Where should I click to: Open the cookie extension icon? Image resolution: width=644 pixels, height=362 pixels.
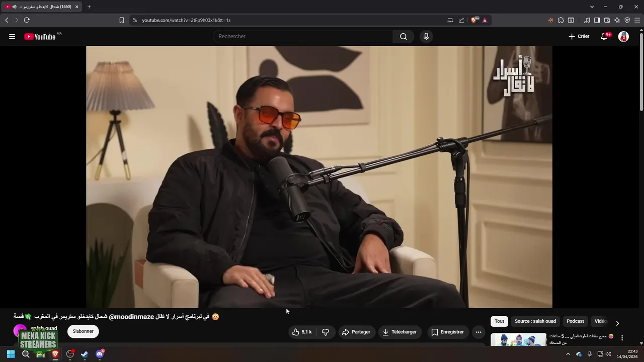(550, 20)
